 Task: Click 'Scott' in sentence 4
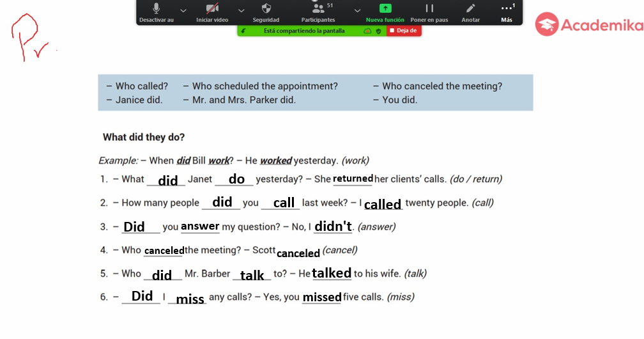click(x=264, y=250)
